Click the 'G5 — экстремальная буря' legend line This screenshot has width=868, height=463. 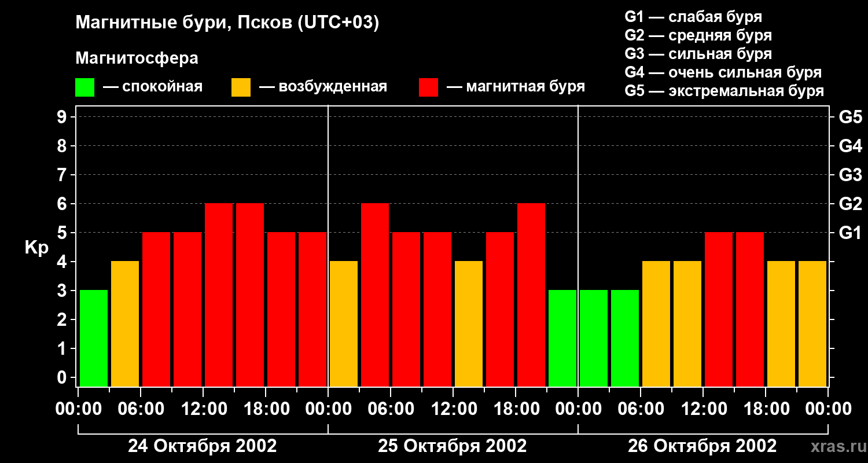pyautogui.click(x=724, y=91)
